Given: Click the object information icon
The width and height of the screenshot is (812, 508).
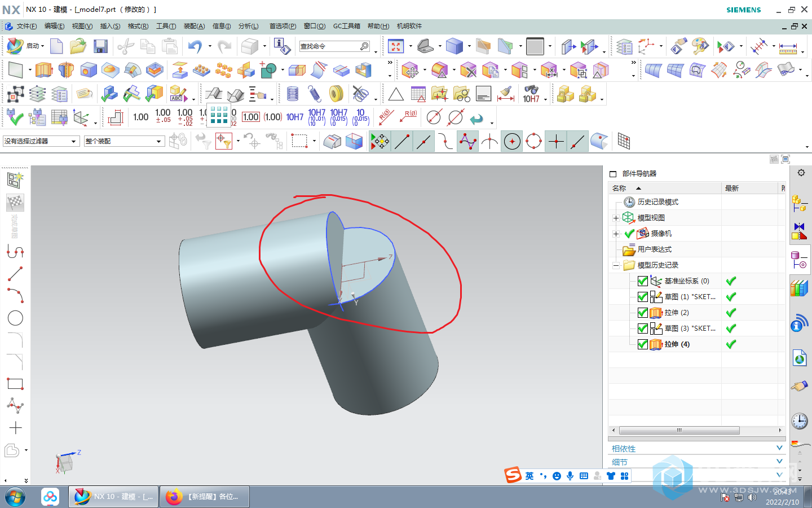Looking at the screenshot, I should coord(281,46).
